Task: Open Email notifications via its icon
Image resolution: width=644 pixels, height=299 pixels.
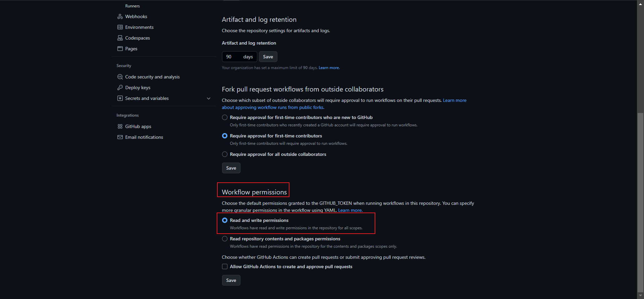Action: click(x=120, y=137)
